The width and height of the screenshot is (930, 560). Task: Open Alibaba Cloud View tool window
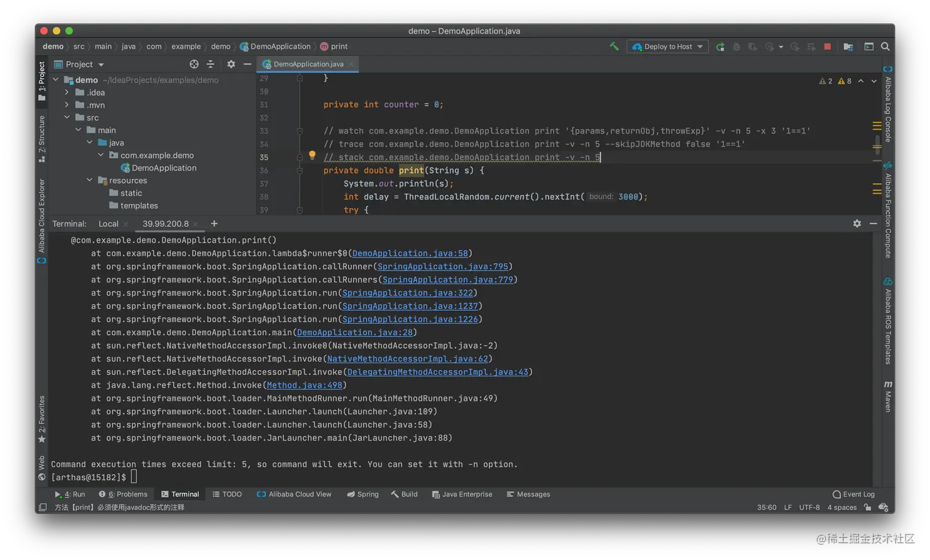coord(294,494)
